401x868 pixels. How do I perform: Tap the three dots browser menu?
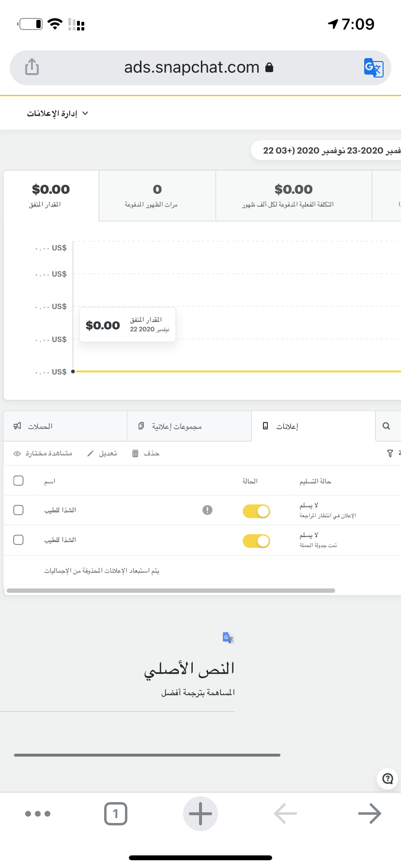38,814
